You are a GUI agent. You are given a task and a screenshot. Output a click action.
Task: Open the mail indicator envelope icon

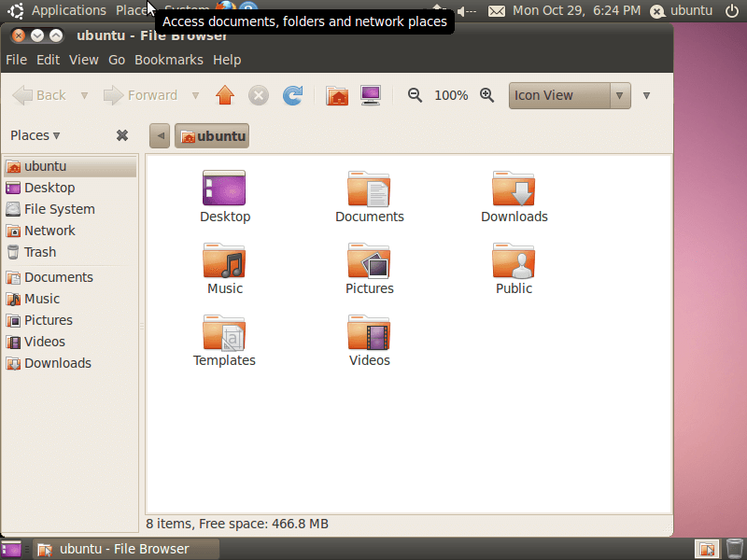point(497,10)
